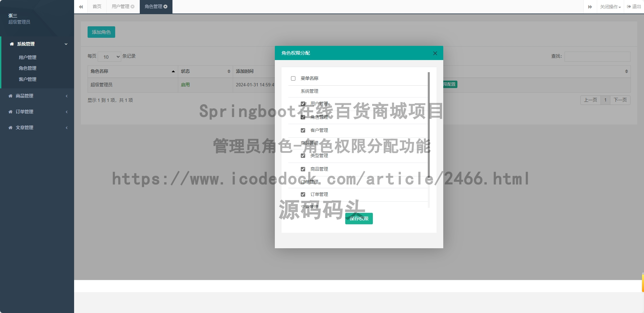Open 用户管理 in the sidebar menu
Image resolution: width=644 pixels, height=313 pixels.
pyautogui.click(x=28, y=57)
